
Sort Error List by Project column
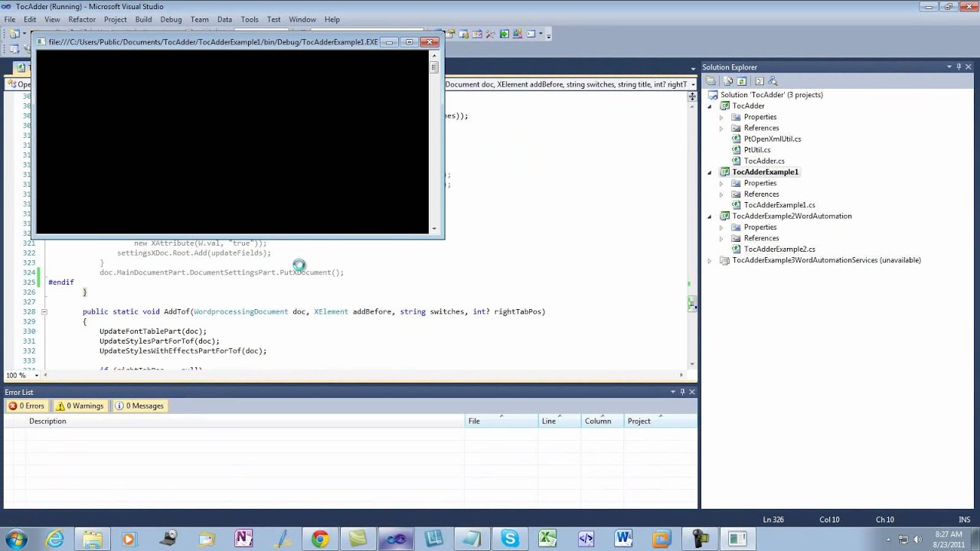coord(660,421)
